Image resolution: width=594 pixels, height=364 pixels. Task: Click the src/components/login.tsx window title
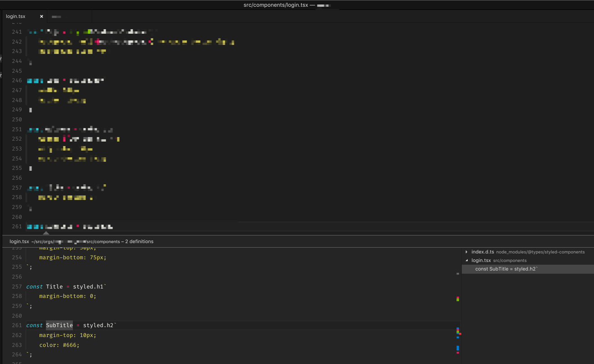[x=279, y=5]
